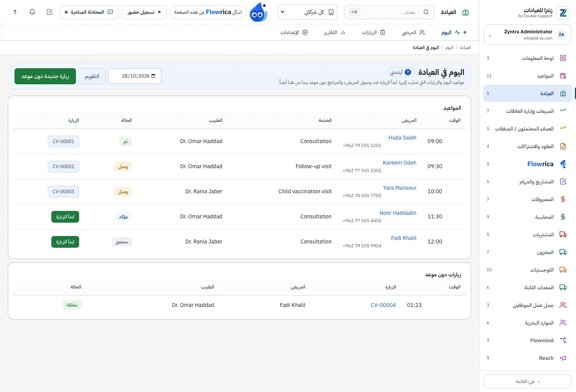Click the clinic home icon in top bar

coord(466,12)
